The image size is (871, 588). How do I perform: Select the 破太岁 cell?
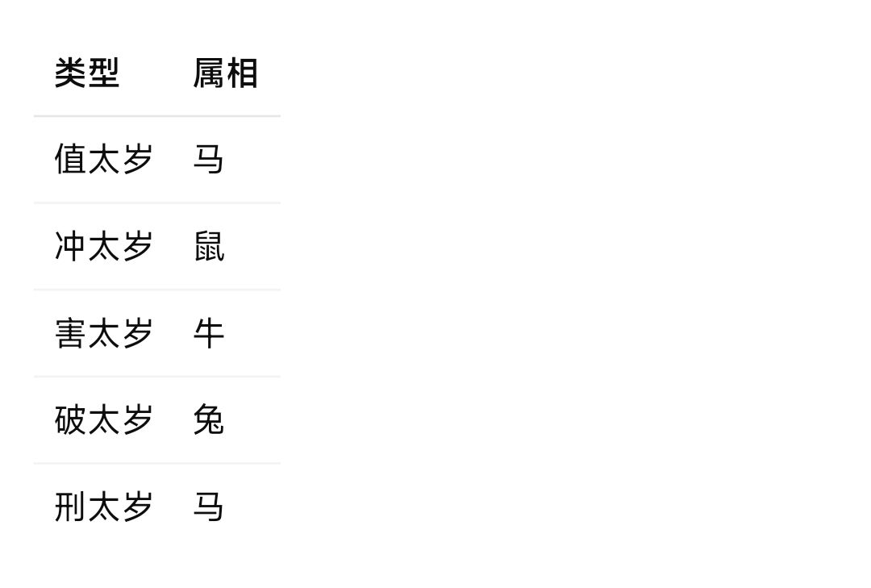tap(103, 420)
